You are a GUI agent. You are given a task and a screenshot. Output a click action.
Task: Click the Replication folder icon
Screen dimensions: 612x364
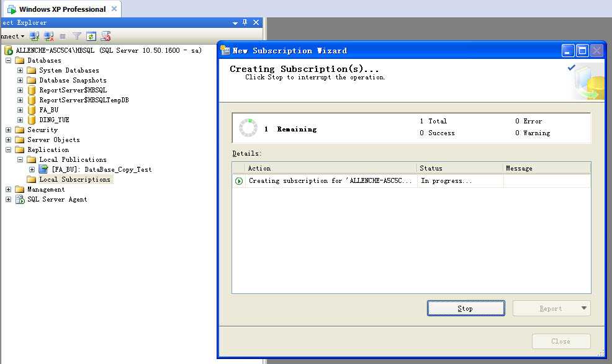[19, 150]
